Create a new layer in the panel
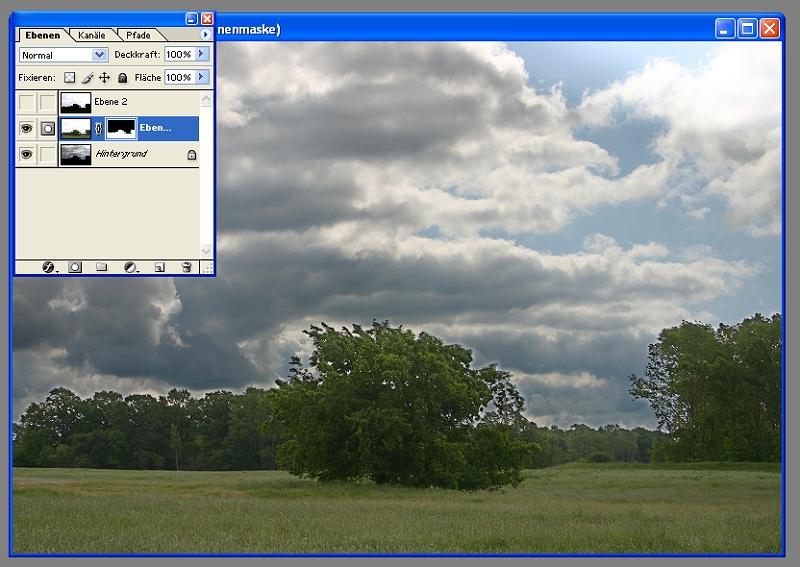Screen dimensions: 800x567 (160, 267)
